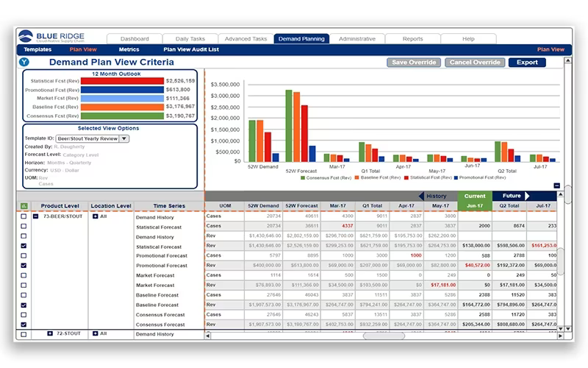This screenshot has height=368, width=588.
Task: Click the orange Baseline Fcst (Rev) outlook bar
Action: (x=122, y=107)
